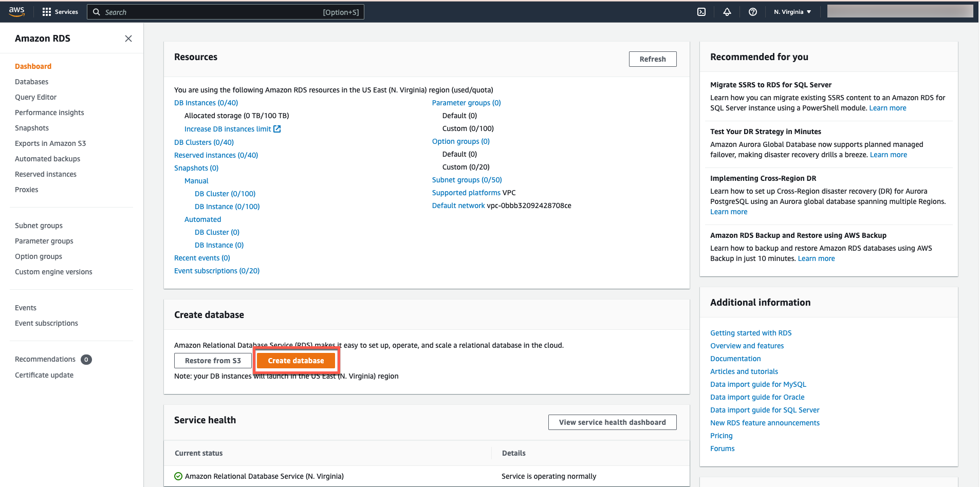Open the Reserved instances (0/40) link
980x487 pixels.
click(216, 155)
